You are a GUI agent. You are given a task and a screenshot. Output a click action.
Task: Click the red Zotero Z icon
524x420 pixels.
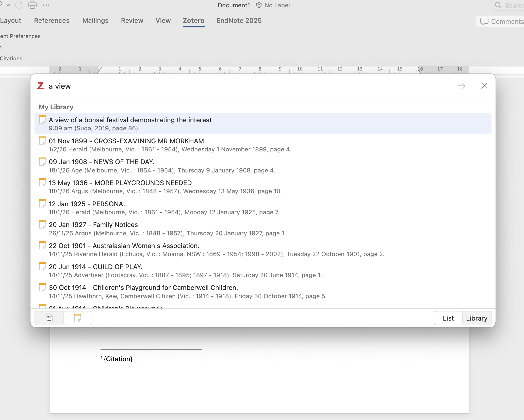pyautogui.click(x=41, y=86)
